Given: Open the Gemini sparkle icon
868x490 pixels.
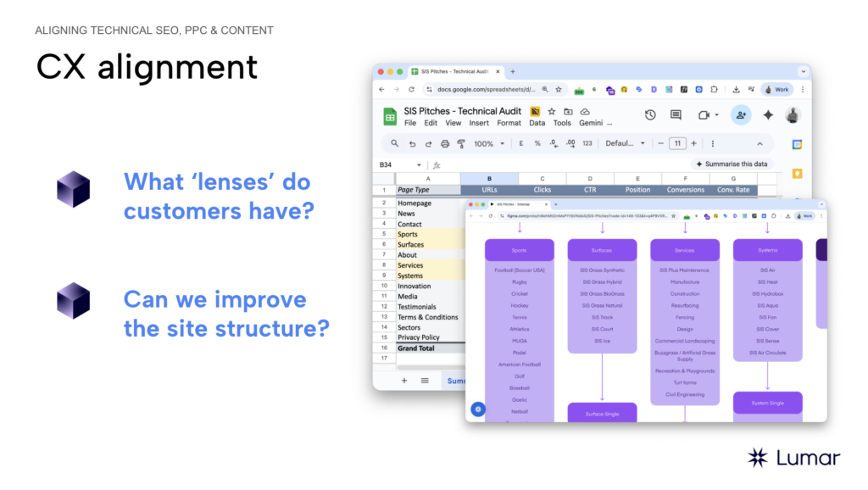Looking at the screenshot, I should pos(768,115).
